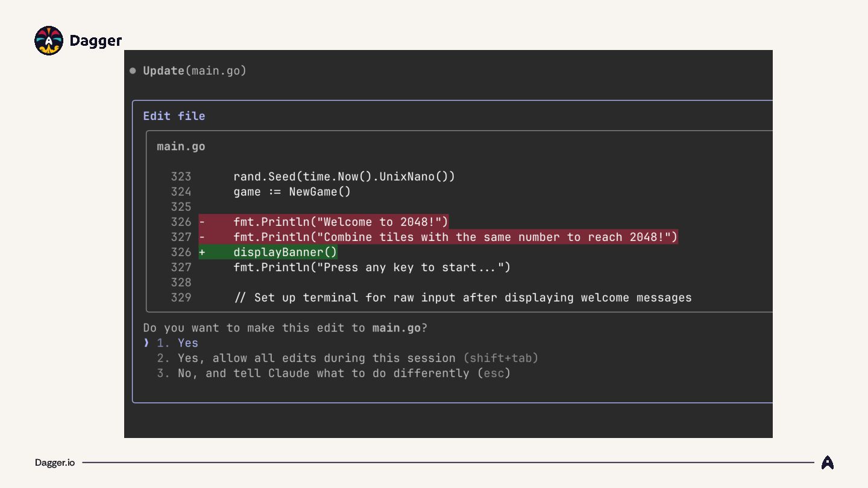The width and height of the screenshot is (868, 488).
Task: Click the Dagger logo icon at top left
Action: 49,41
